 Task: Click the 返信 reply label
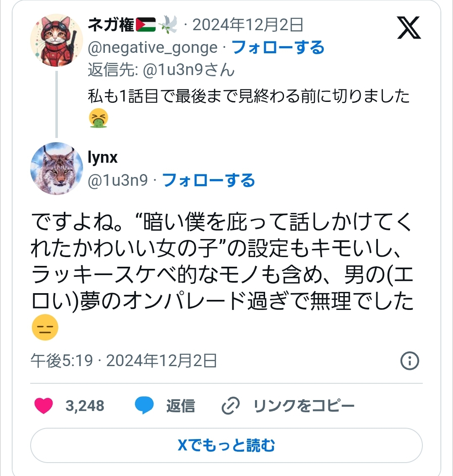[180, 406]
